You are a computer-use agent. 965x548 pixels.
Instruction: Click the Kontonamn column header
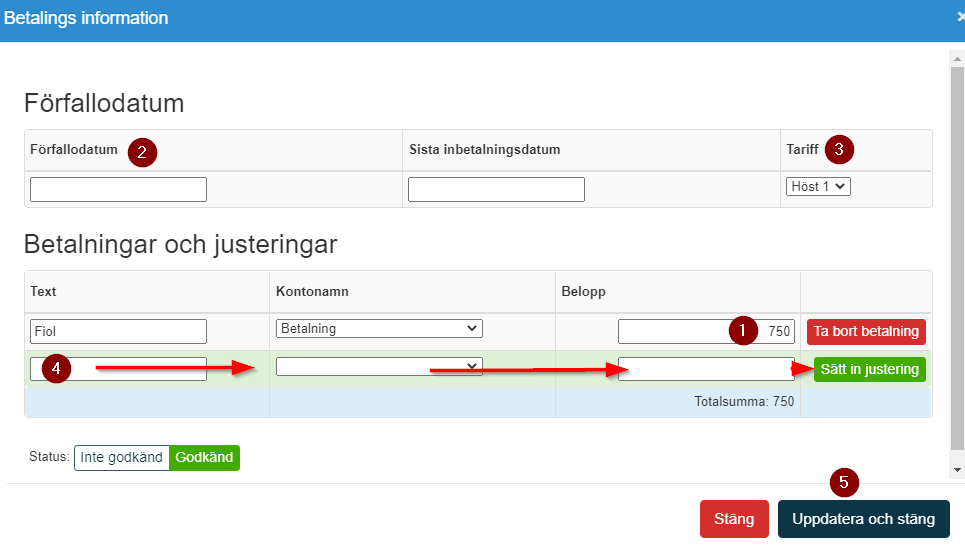312,291
